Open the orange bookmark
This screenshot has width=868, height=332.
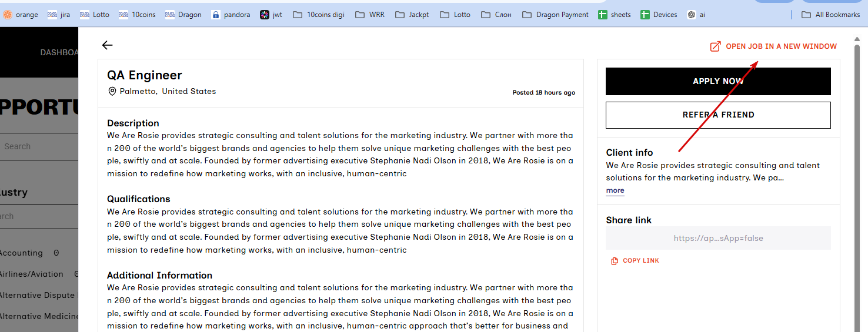(21, 15)
